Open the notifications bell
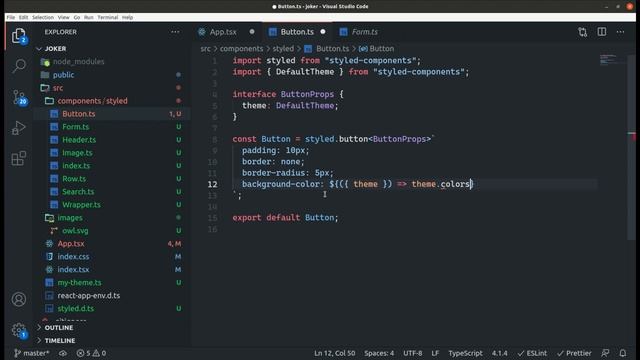The image size is (640, 360). [x=623, y=353]
